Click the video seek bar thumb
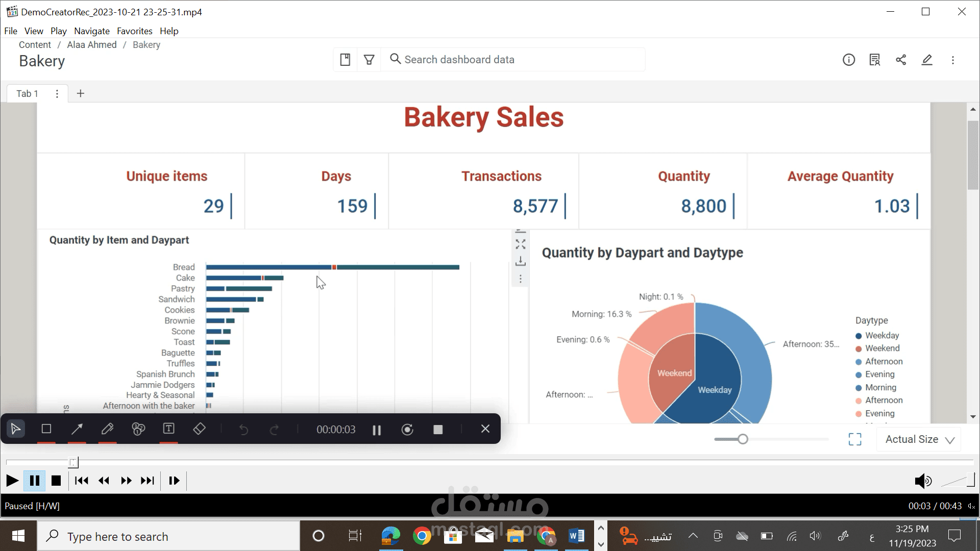 pos(73,462)
